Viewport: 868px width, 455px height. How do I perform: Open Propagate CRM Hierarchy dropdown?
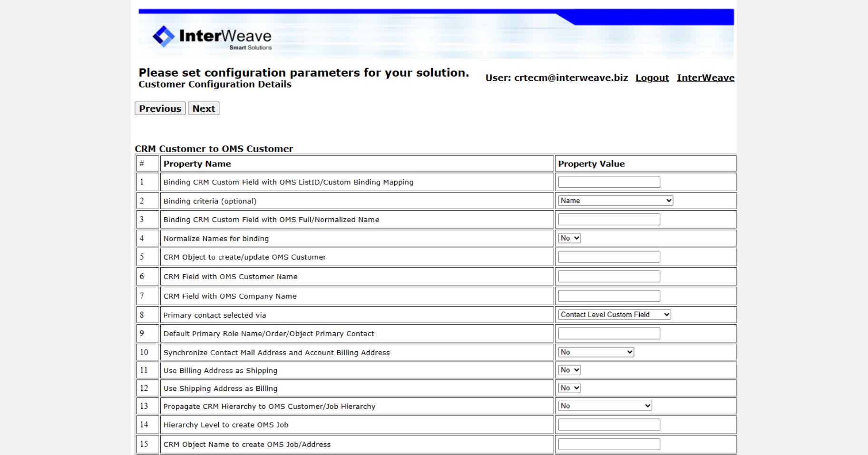605,406
